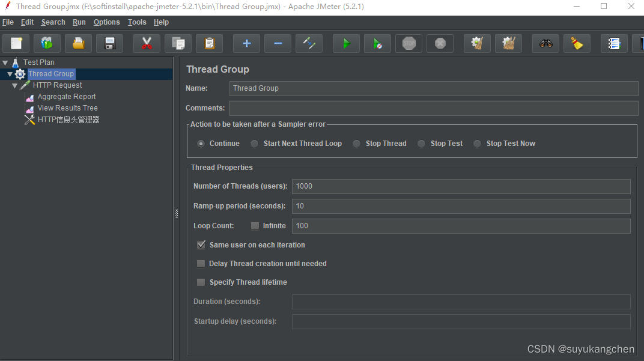Select HTTP信息头管理器 in the tree
Screen dimensions: 644x361
(68, 120)
